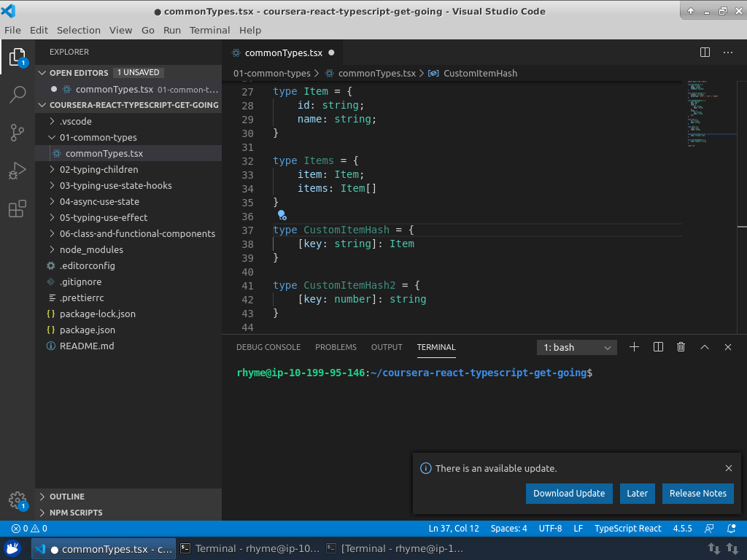Image resolution: width=747 pixels, height=560 pixels.
Task: Open the Extensions view
Action: tap(18, 210)
